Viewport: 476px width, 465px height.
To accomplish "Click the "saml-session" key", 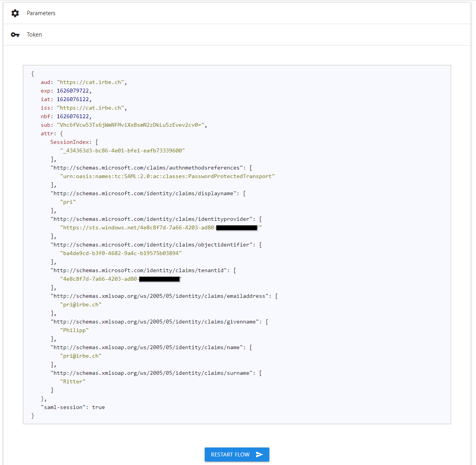I will tap(63, 407).
